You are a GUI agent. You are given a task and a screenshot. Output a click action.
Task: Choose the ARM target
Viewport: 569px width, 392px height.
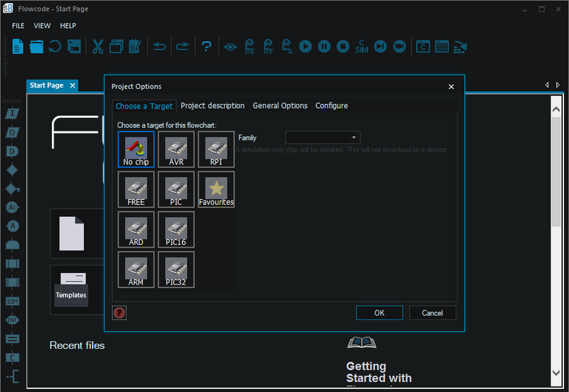(136, 270)
